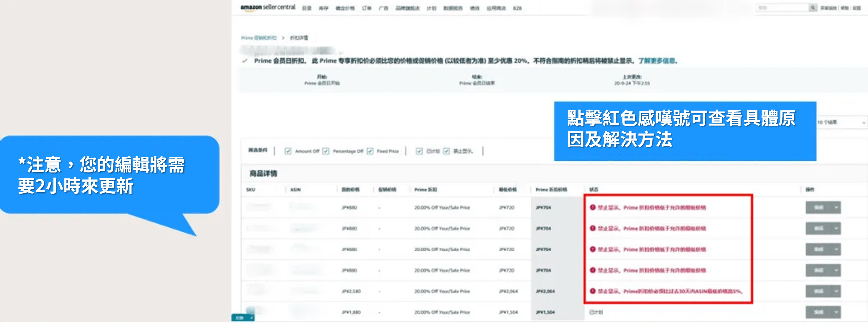Disable the Percentage Off filter

pyautogui.click(x=325, y=151)
